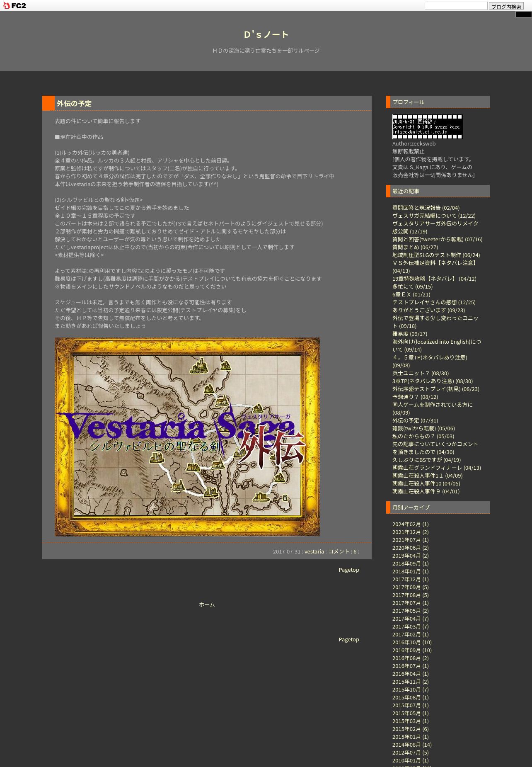The width and height of the screenshot is (532, 767).
Task: Click the Vestaria Saga 外伝 map image
Action: tap(187, 437)
